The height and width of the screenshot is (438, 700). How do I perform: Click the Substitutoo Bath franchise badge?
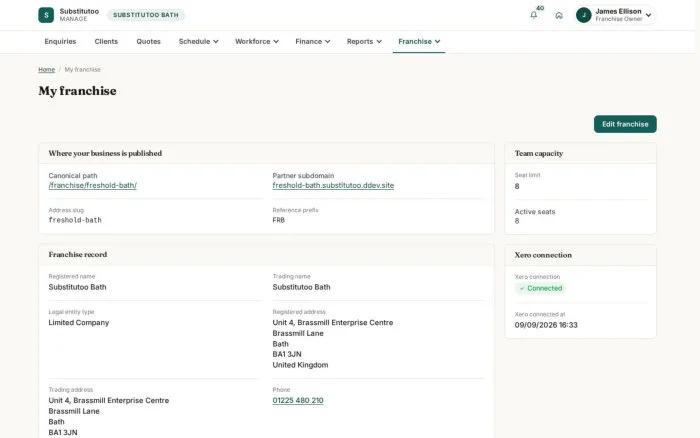[146, 15]
